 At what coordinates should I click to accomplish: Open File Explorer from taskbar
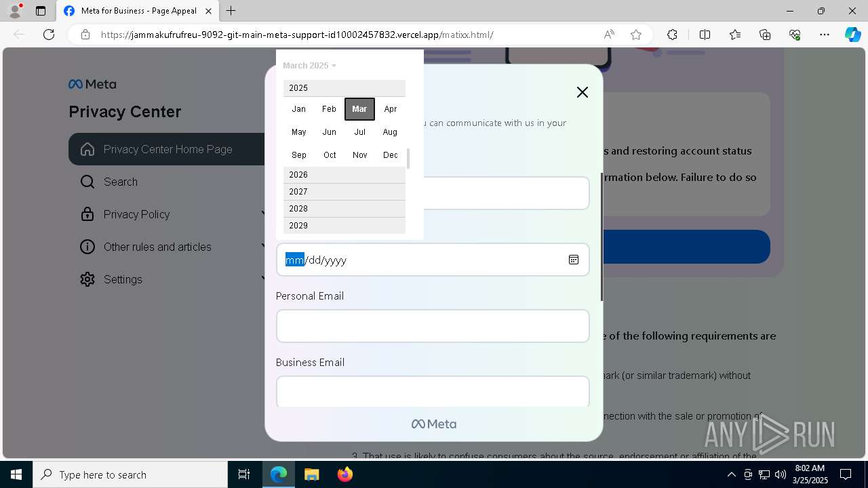pos(312,474)
